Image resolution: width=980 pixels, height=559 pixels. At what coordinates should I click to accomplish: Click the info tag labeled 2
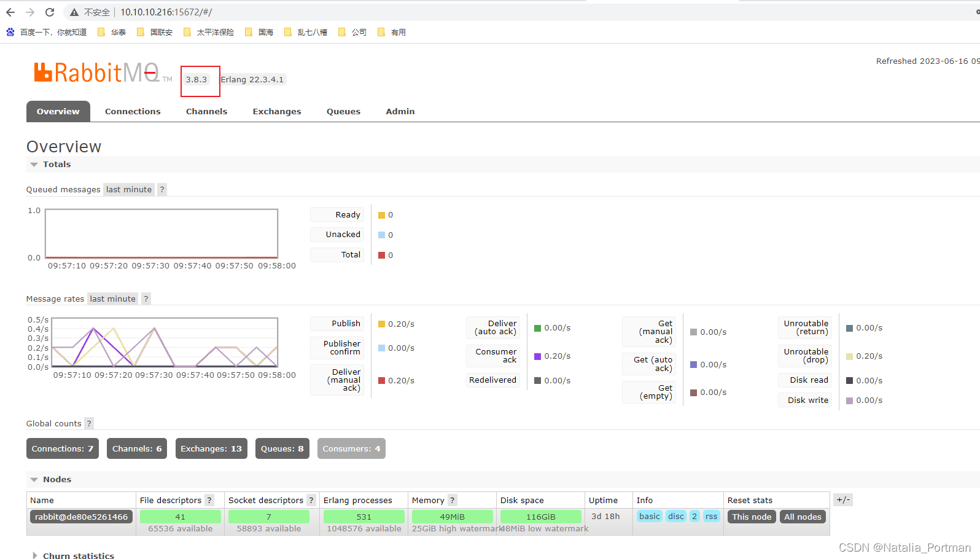(x=694, y=516)
